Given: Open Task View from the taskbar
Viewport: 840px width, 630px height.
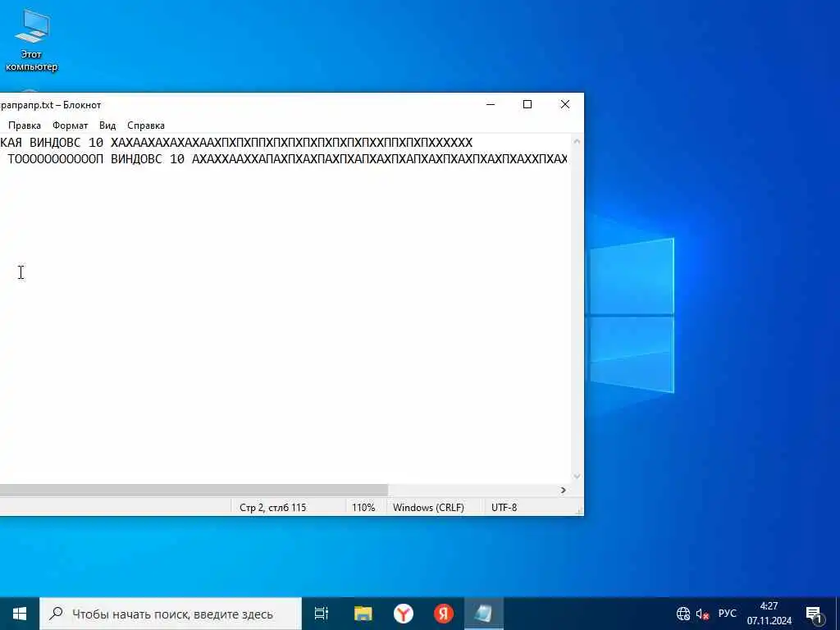Looking at the screenshot, I should click(x=322, y=614).
